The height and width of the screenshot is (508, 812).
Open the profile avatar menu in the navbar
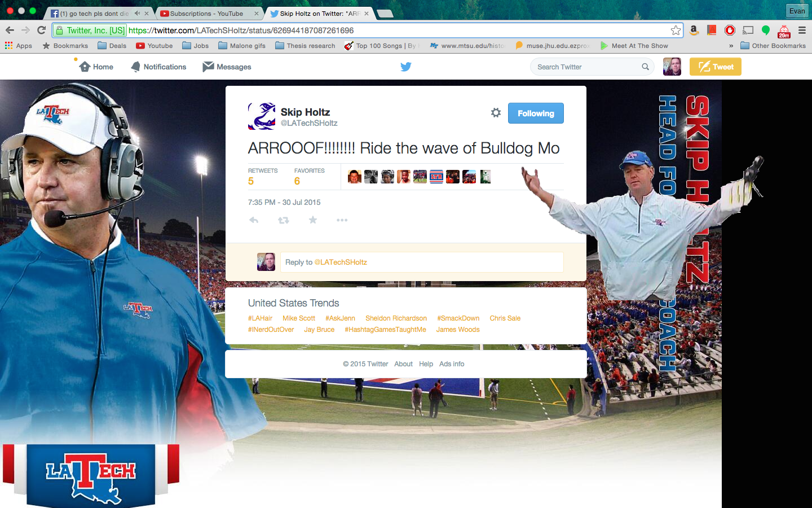tap(672, 67)
